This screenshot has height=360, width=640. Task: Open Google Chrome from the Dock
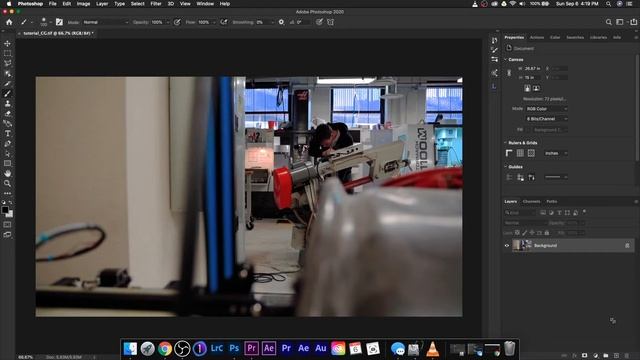coord(165,349)
